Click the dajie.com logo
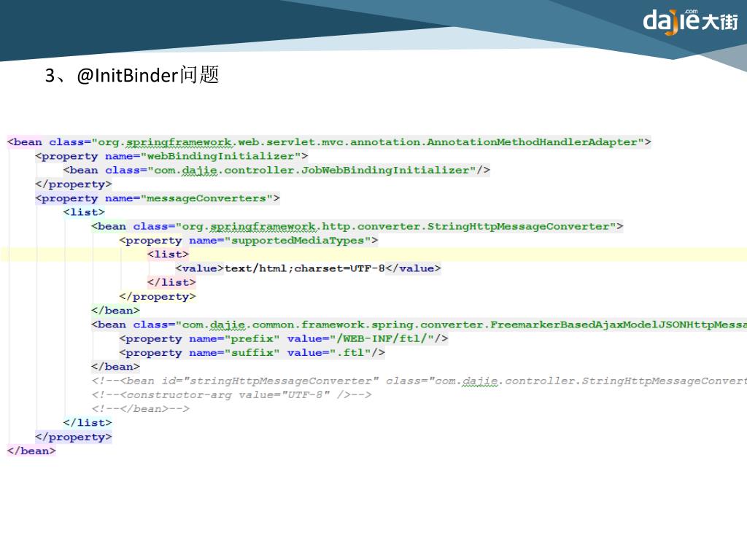The height and width of the screenshot is (560, 747). point(690,21)
